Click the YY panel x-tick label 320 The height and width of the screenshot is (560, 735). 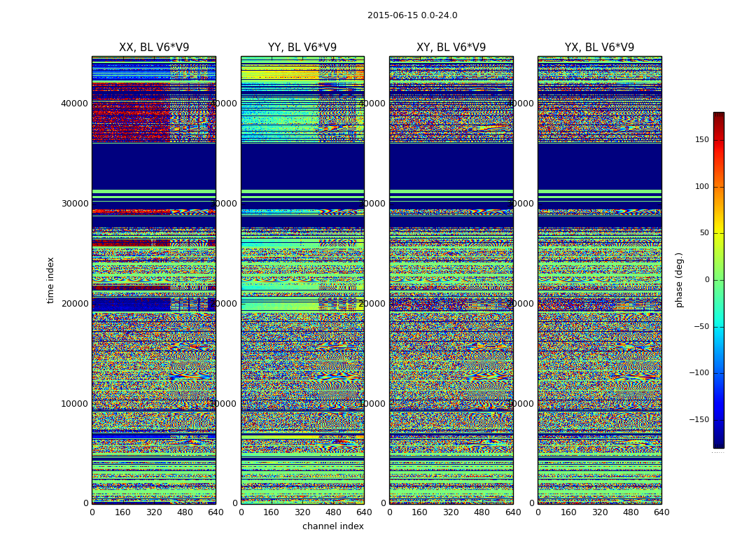[302, 512]
